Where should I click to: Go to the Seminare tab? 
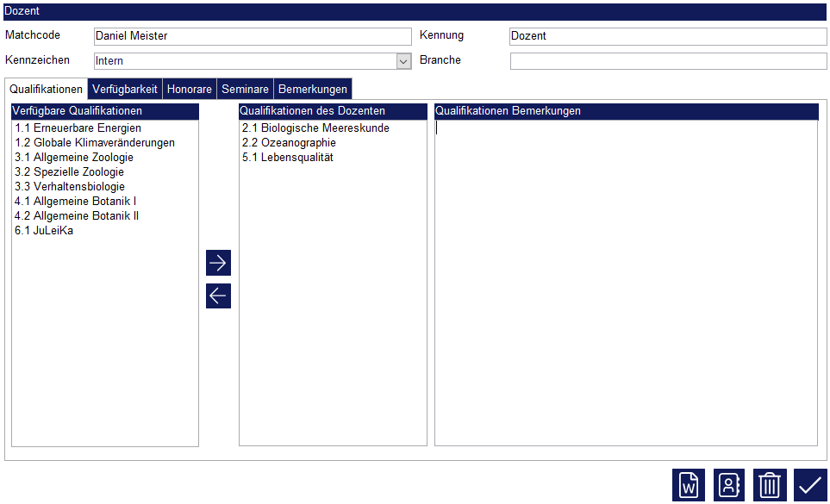click(245, 90)
